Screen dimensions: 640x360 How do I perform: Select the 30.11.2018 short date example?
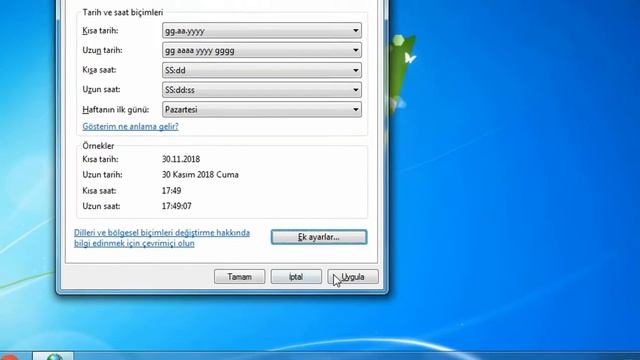pos(181,159)
